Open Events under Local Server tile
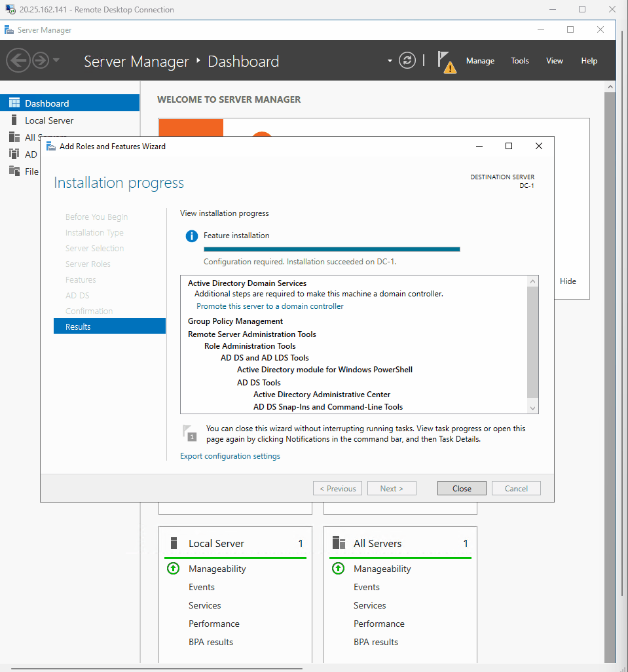 202,587
